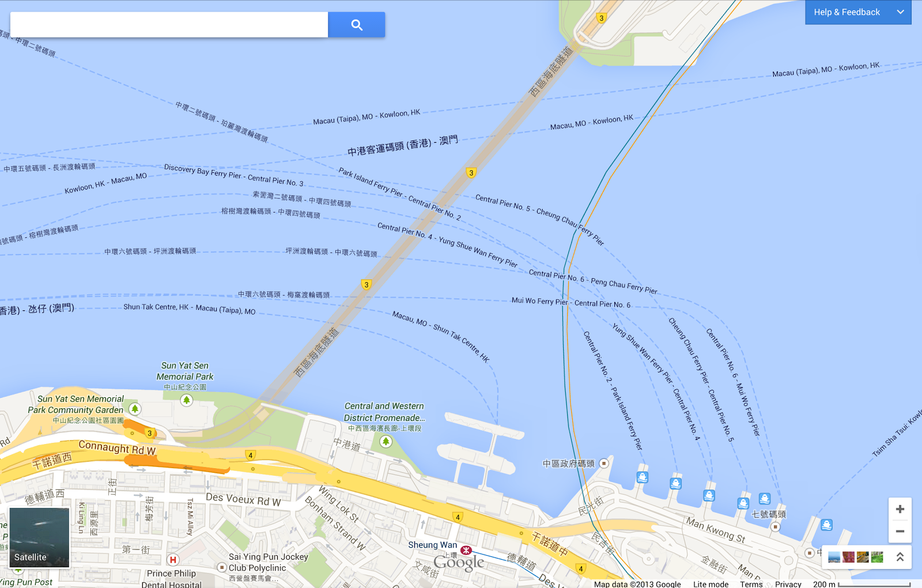Select the 中區政府碼頭 pier marker
This screenshot has height=588, width=922.
(604, 463)
